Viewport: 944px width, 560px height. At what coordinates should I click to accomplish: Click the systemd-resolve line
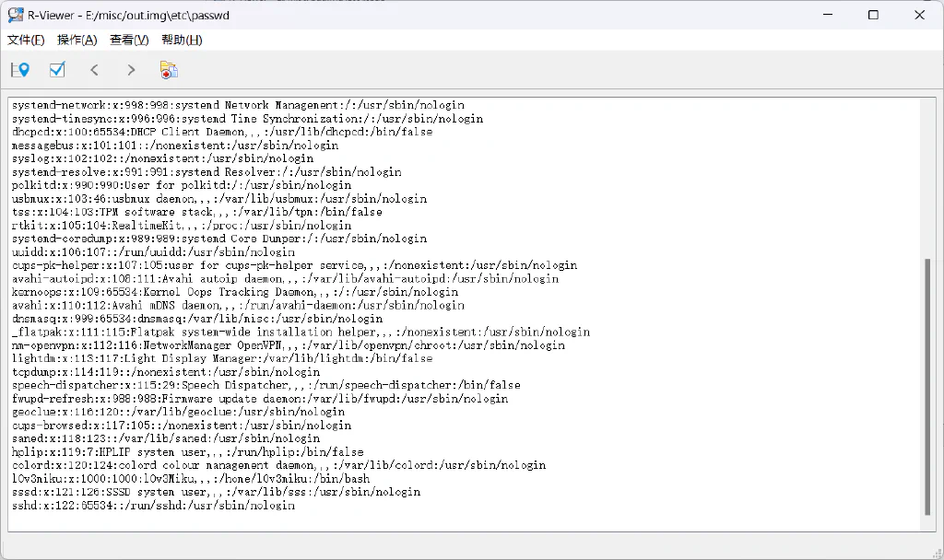[206, 172]
